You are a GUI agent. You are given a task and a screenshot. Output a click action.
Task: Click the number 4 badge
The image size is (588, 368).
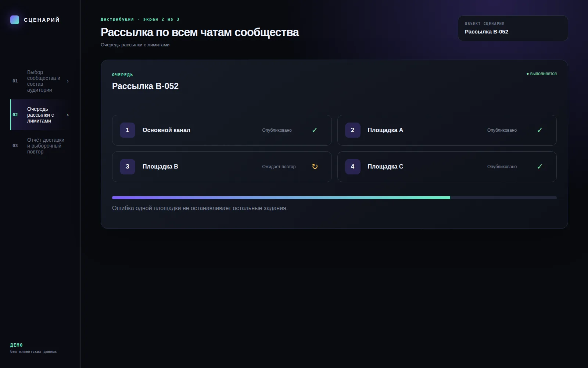pos(352,167)
